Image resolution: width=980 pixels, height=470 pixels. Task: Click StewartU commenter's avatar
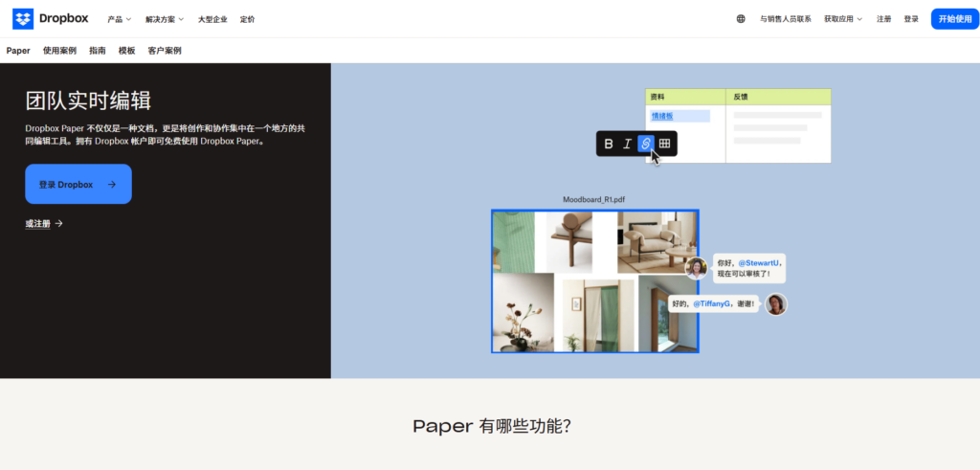click(x=696, y=268)
